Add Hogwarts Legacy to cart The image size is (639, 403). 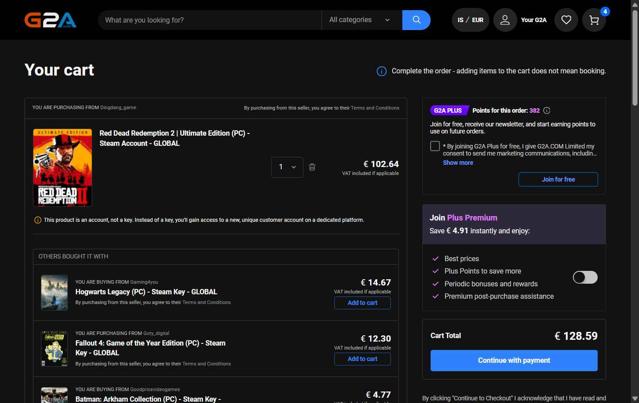(x=362, y=303)
